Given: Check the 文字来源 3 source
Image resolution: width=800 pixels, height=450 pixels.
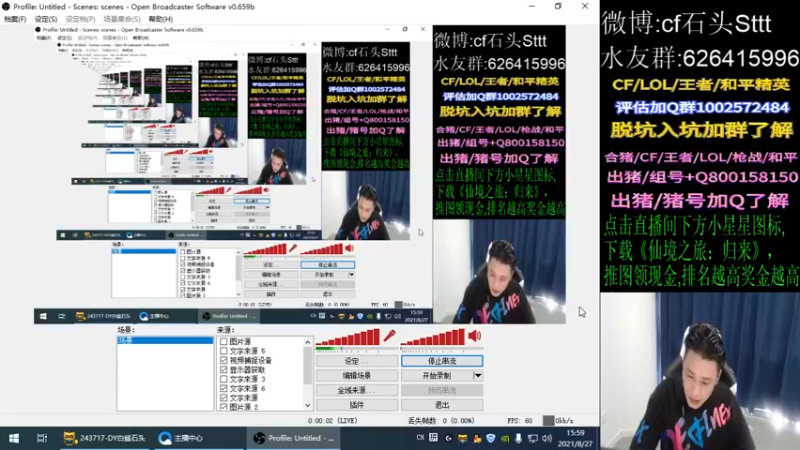Looking at the screenshot, I should pos(223,379).
